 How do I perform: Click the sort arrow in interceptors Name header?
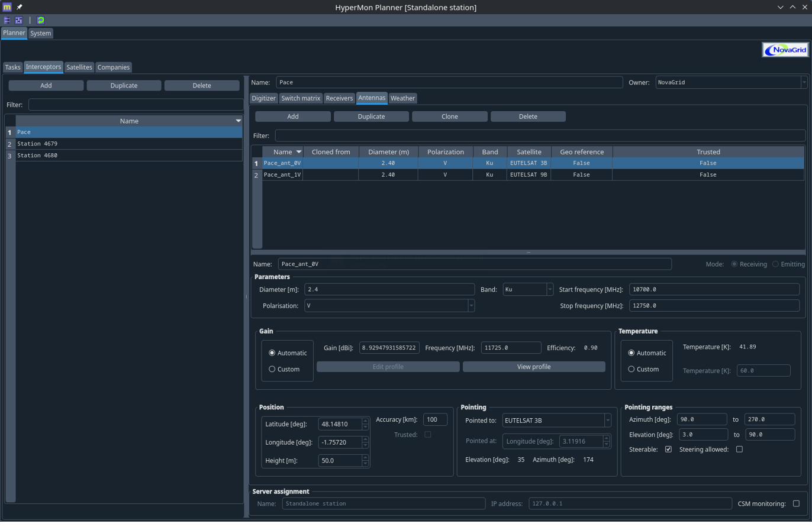239,121
